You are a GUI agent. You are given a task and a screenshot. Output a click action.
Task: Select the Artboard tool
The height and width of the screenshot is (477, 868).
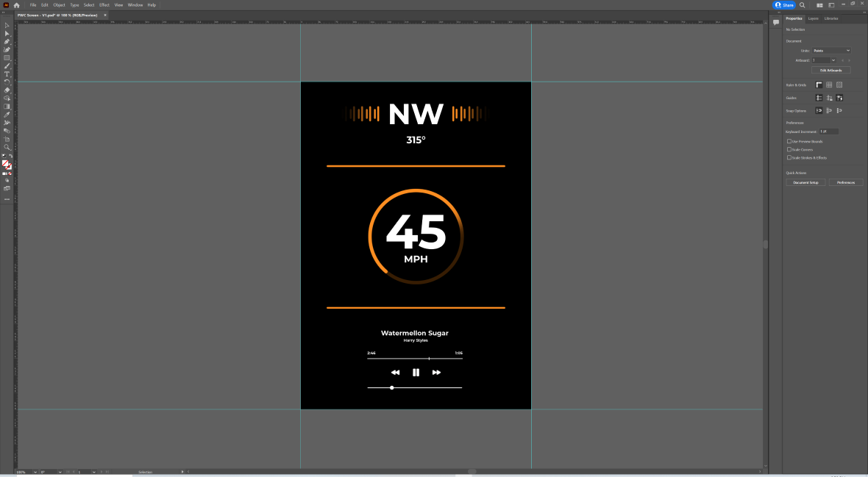(x=7, y=139)
